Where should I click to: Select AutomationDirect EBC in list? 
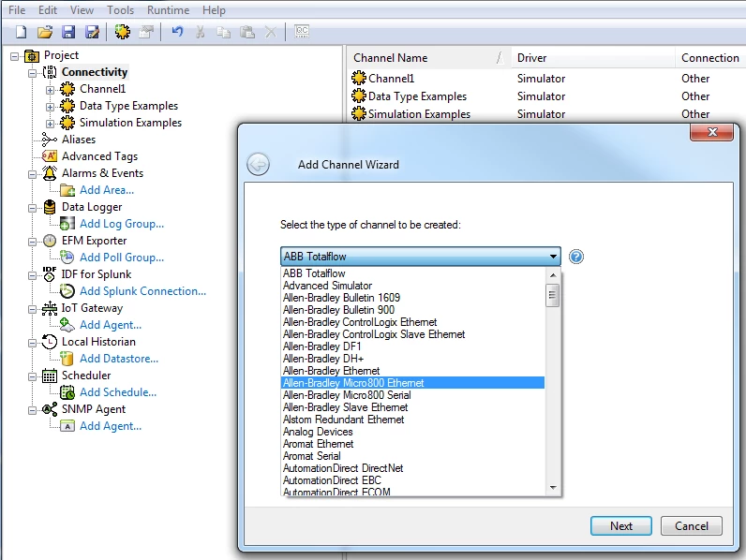(x=412, y=480)
